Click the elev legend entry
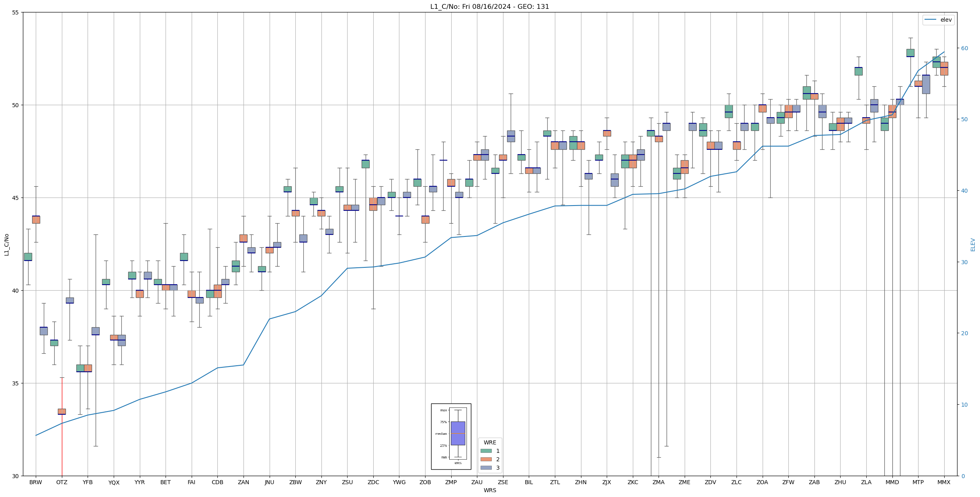 938,20
